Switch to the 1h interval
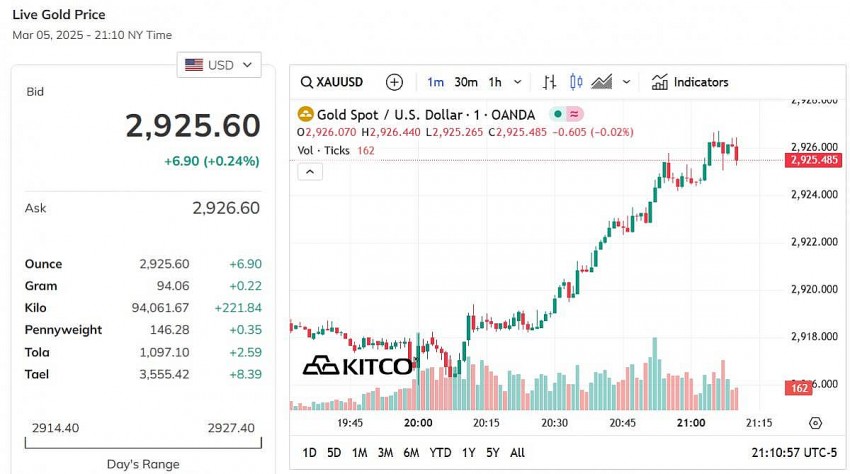This screenshot has width=850, height=474. (x=495, y=82)
